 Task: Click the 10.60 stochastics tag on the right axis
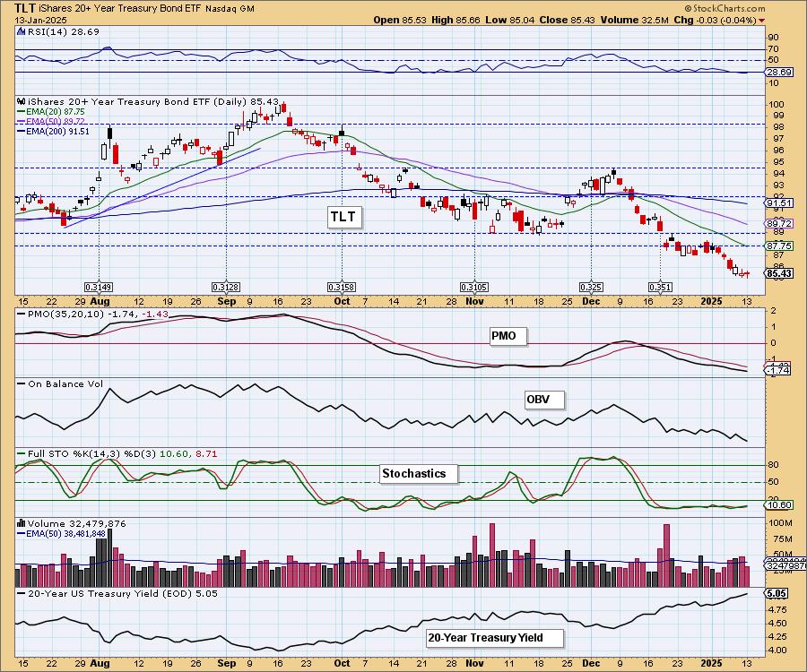(x=778, y=505)
